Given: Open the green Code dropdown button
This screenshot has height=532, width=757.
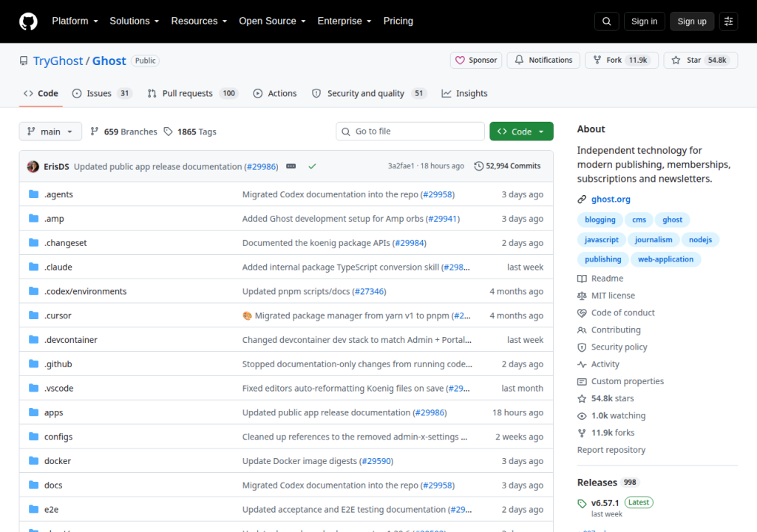Looking at the screenshot, I should pos(521,132).
